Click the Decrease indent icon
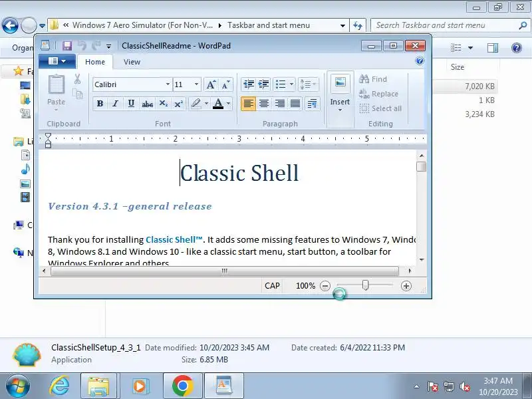 [249, 84]
